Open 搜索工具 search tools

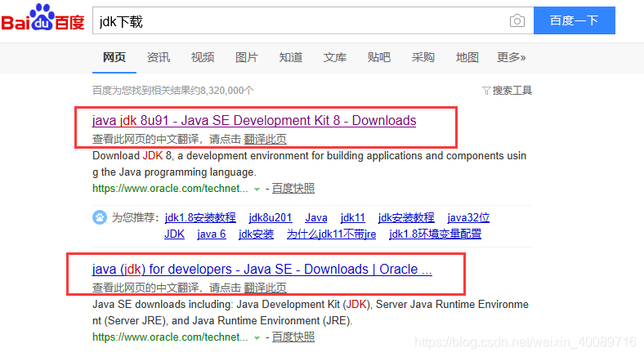(512, 91)
